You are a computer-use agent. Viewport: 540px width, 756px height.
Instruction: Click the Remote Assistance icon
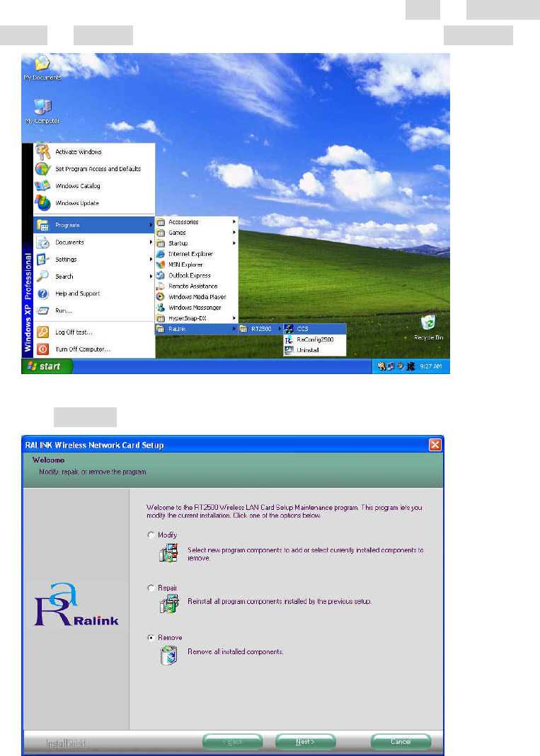click(161, 286)
